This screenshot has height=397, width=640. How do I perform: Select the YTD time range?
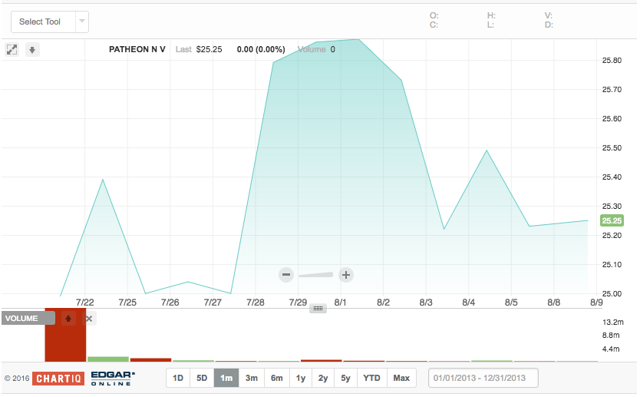click(x=371, y=378)
